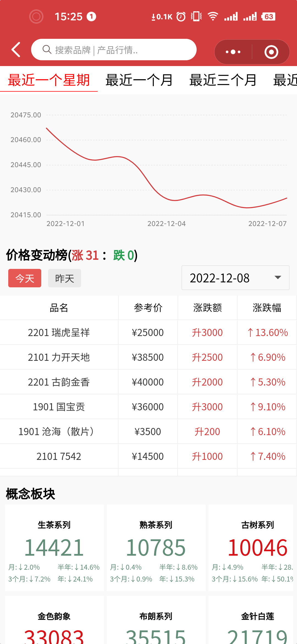Image resolution: width=297 pixels, height=644 pixels.
Task: Tap the 今天 button
Action: pyautogui.click(x=25, y=278)
